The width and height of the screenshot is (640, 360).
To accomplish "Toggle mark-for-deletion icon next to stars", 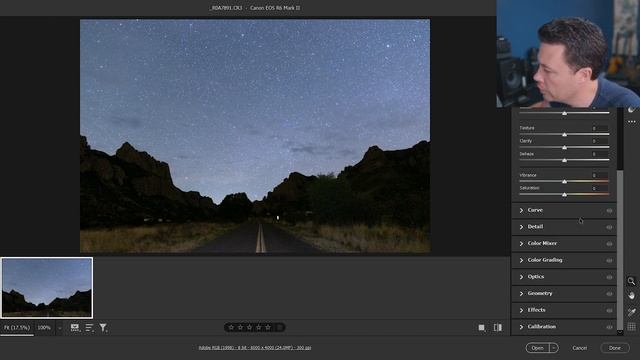I will tap(280, 327).
